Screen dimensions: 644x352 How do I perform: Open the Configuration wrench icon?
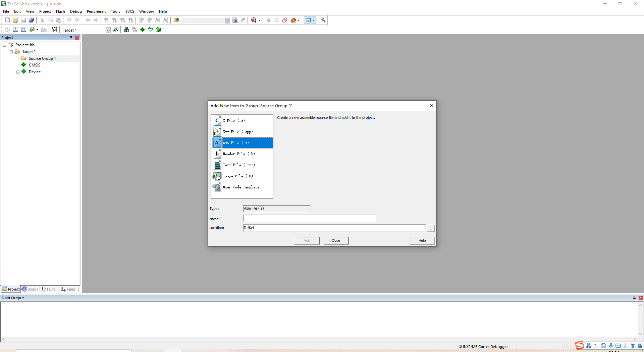point(323,20)
